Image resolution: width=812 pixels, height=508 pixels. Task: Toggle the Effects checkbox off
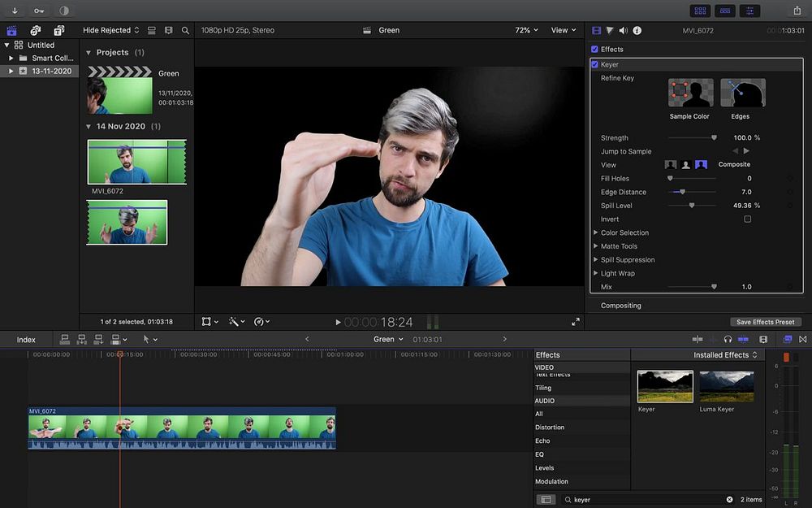(595, 50)
